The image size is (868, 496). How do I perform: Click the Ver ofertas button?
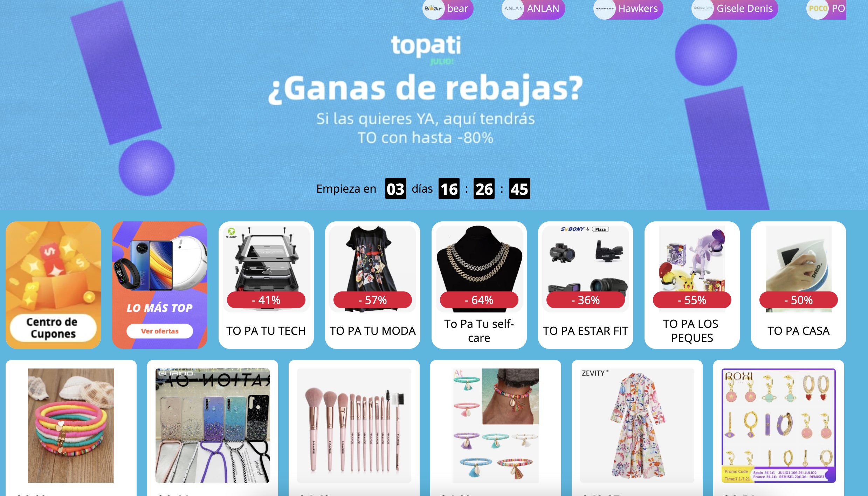coord(160,331)
